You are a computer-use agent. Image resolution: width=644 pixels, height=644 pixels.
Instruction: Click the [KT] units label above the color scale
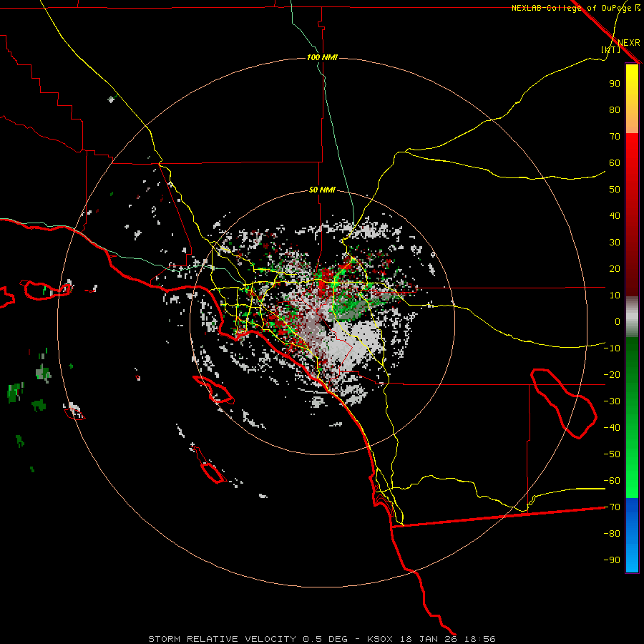click(x=611, y=49)
